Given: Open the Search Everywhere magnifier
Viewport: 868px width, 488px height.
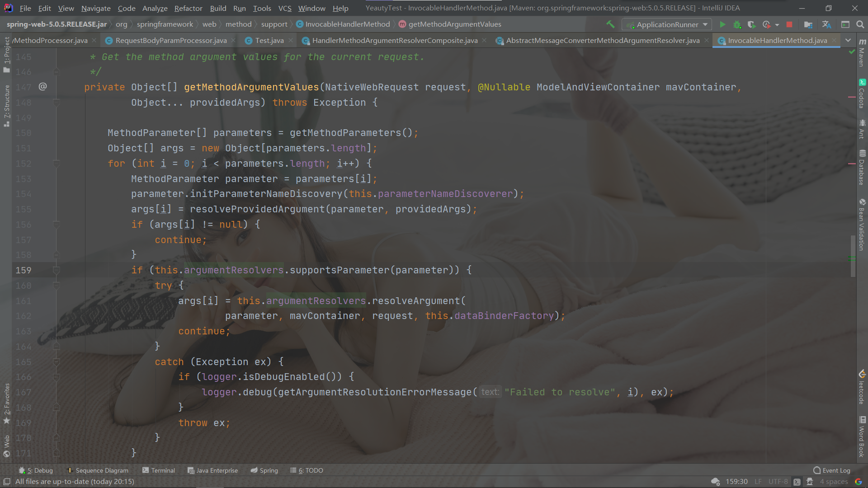Looking at the screenshot, I should pos(860,24).
